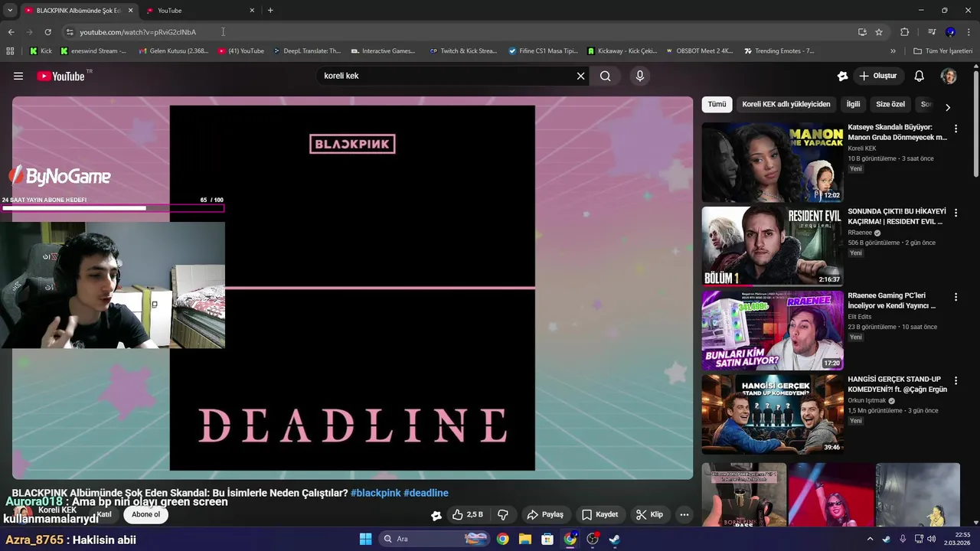Share the video with Paylaş button

point(545,515)
